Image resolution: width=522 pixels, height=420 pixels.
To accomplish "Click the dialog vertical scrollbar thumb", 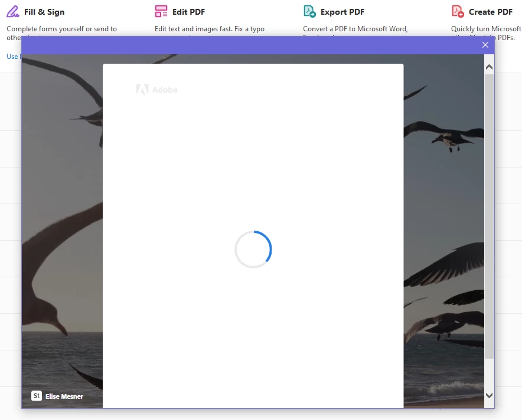I will [489, 216].
